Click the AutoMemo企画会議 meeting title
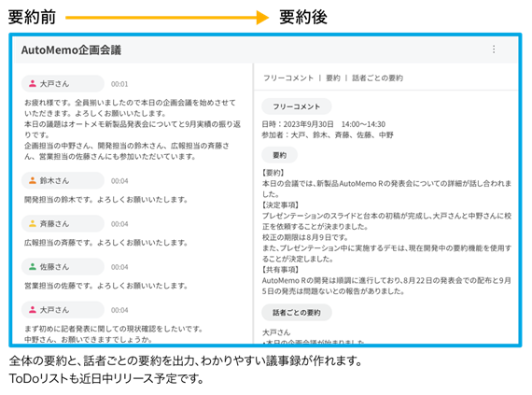This screenshot has width=532, height=395. click(71, 50)
